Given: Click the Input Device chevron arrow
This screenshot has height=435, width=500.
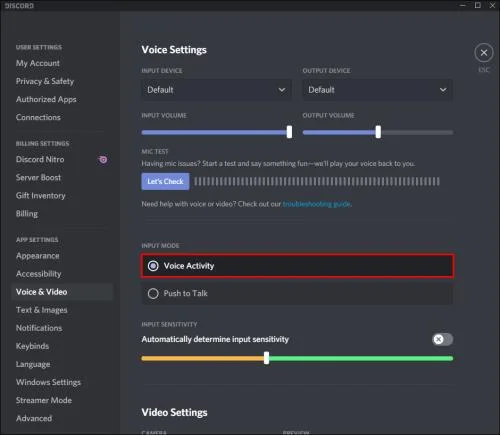Looking at the screenshot, I should point(282,90).
